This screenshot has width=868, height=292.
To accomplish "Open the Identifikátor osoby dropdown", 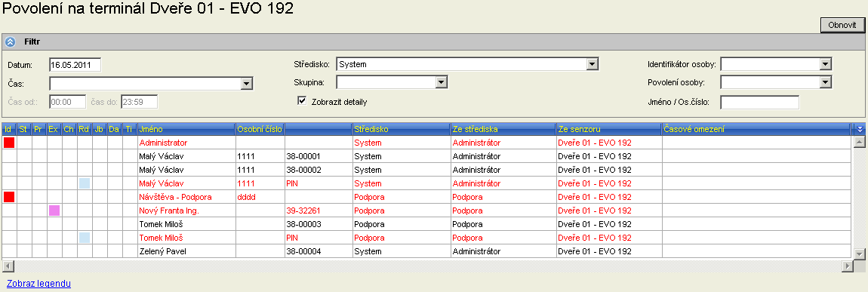I will coord(826,64).
